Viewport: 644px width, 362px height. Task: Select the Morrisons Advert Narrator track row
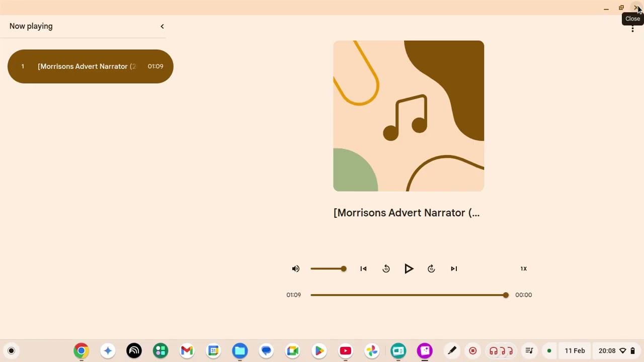91,66
